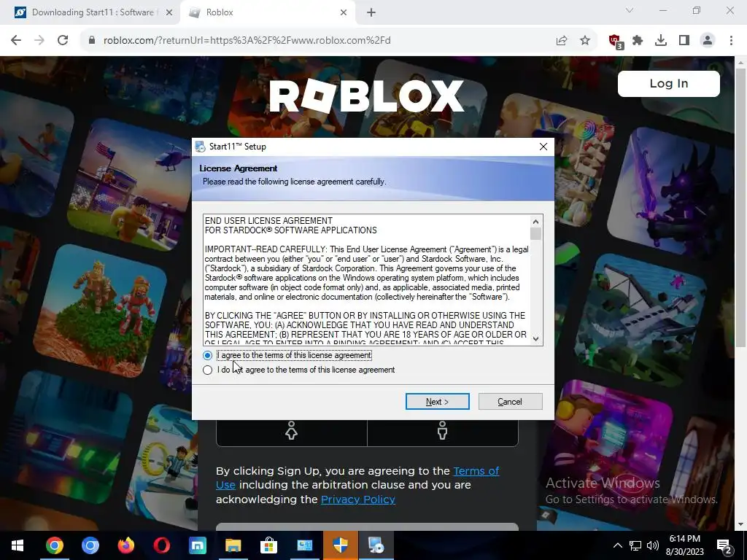Open the uBlock Origin extension icon
Image resolution: width=747 pixels, height=560 pixels.
click(616, 42)
